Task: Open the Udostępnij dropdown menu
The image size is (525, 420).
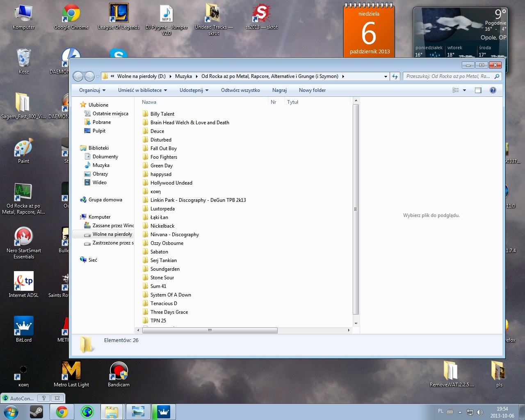Action: (194, 90)
